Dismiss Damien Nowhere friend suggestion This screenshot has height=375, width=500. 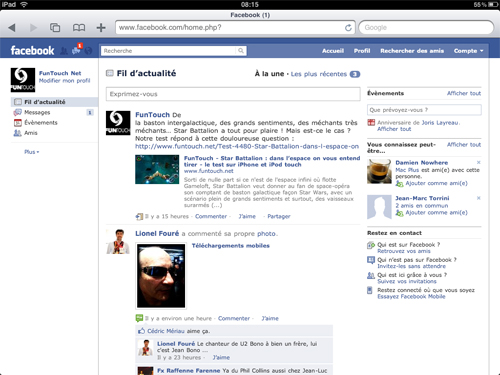479,162
